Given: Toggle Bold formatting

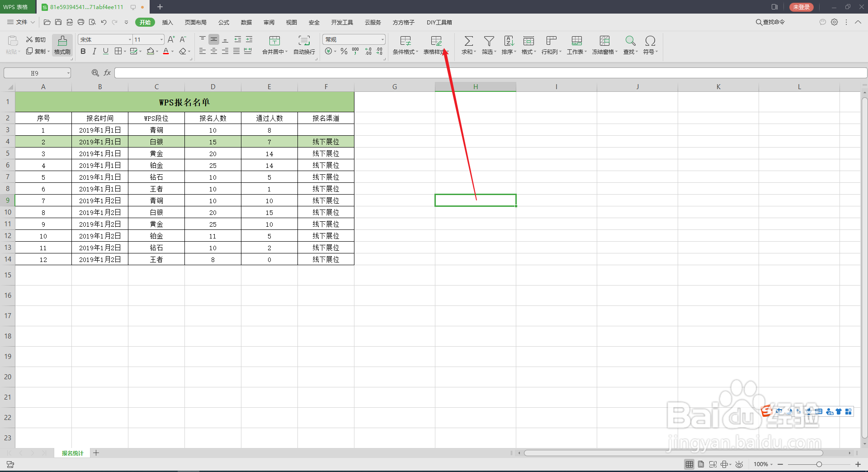Looking at the screenshot, I should click(x=83, y=51).
